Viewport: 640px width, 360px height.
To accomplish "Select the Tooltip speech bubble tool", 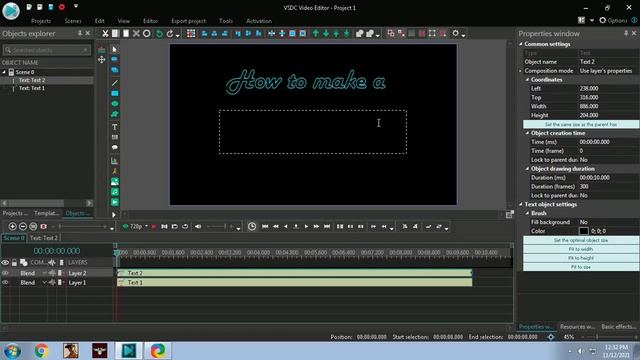I will pyautogui.click(x=115, y=147).
